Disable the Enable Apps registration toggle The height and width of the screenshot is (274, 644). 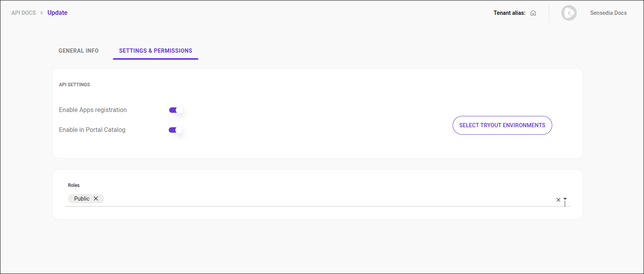pyautogui.click(x=175, y=110)
